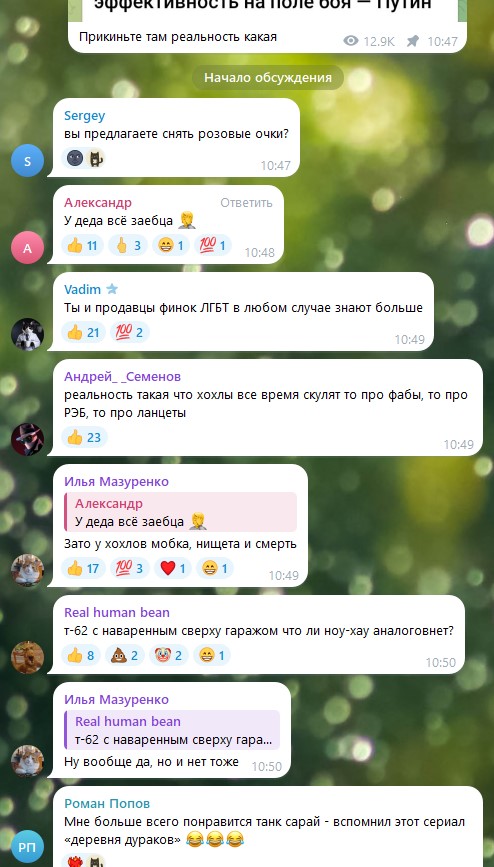Viewport: 494px width, 867px height.
Task: Click grinning reaction on Real human bean's message
Action: 212,655
